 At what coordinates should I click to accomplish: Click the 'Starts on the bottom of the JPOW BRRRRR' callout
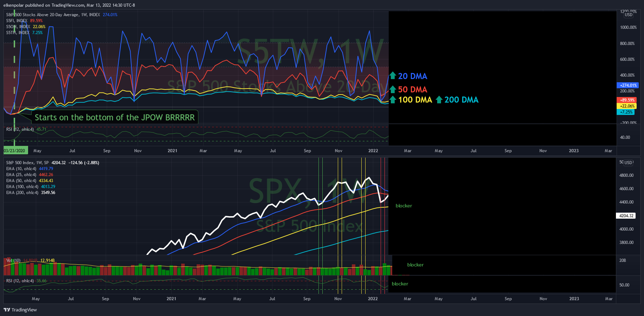[x=115, y=117]
